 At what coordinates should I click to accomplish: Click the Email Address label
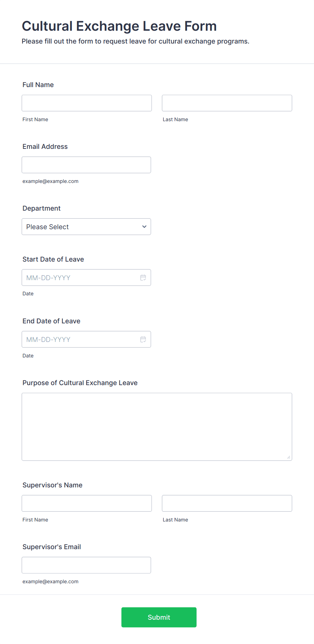point(45,146)
